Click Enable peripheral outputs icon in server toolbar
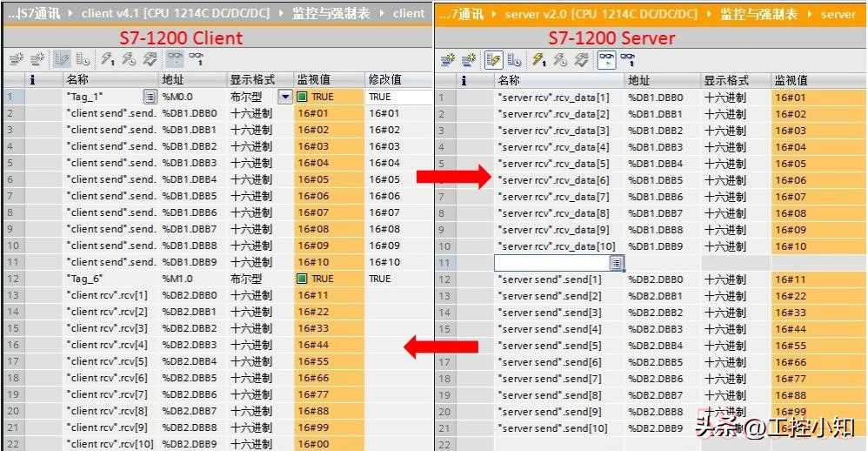Viewport: 868px width, 451px height. (x=582, y=59)
